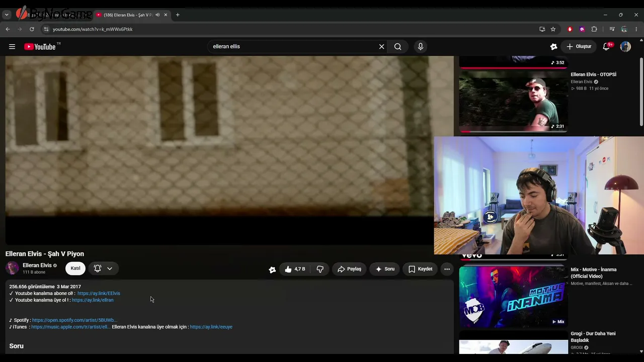644x362 pixels.
Task: Click the Soru section heading
Action: 17,346
